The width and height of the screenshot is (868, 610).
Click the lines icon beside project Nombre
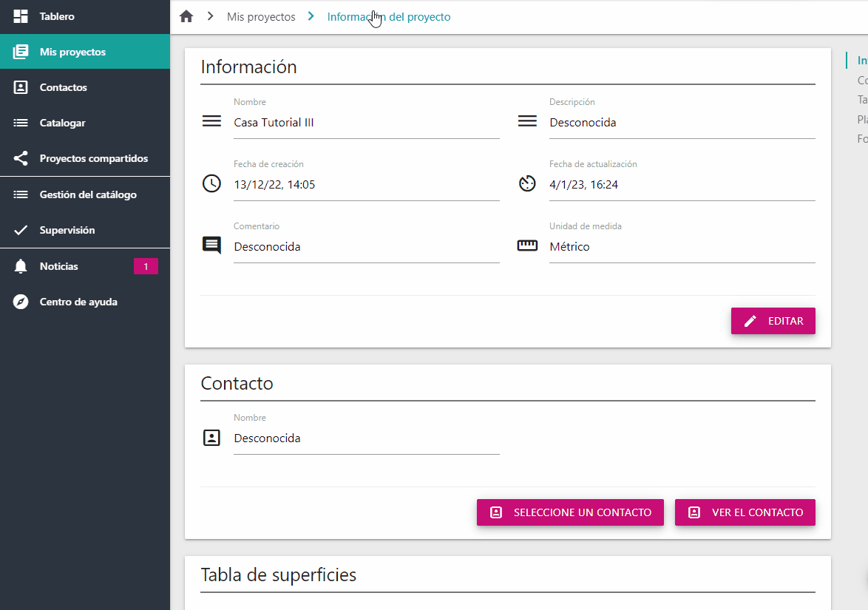coord(211,121)
